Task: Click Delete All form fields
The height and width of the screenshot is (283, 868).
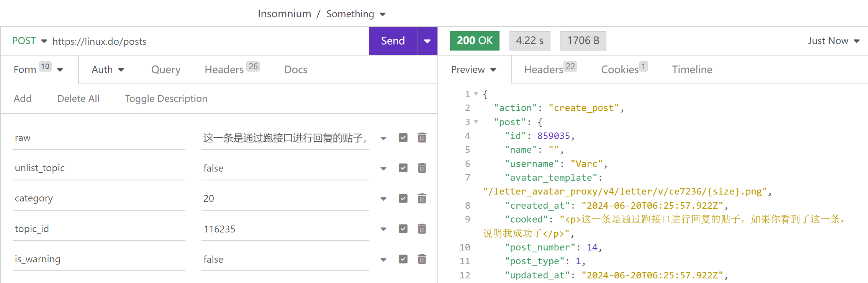Action: 78,98
